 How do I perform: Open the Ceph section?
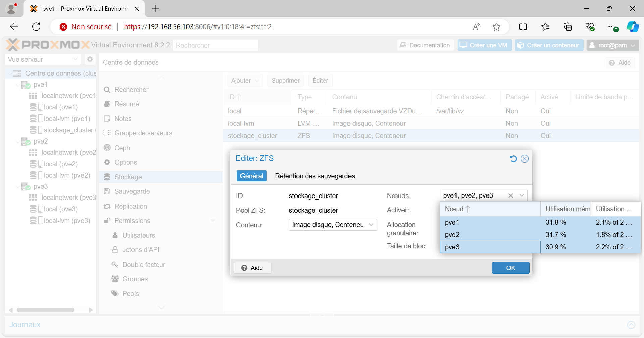point(161,148)
